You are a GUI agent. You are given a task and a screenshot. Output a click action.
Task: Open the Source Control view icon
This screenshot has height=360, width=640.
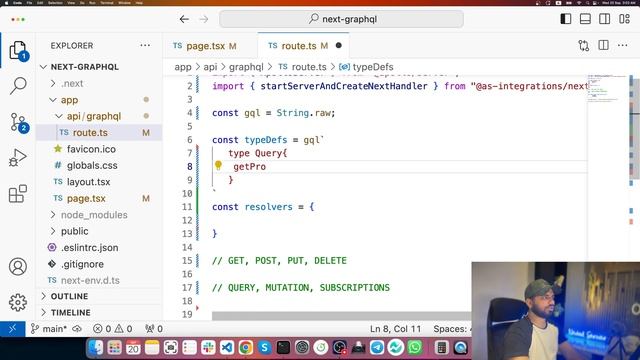tap(18, 122)
